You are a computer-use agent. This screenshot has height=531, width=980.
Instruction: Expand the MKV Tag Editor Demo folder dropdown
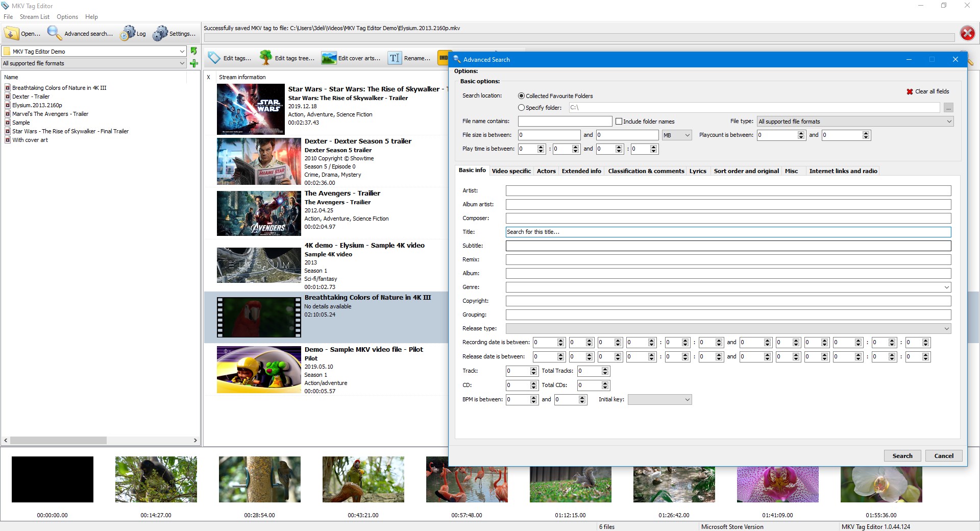click(x=182, y=51)
